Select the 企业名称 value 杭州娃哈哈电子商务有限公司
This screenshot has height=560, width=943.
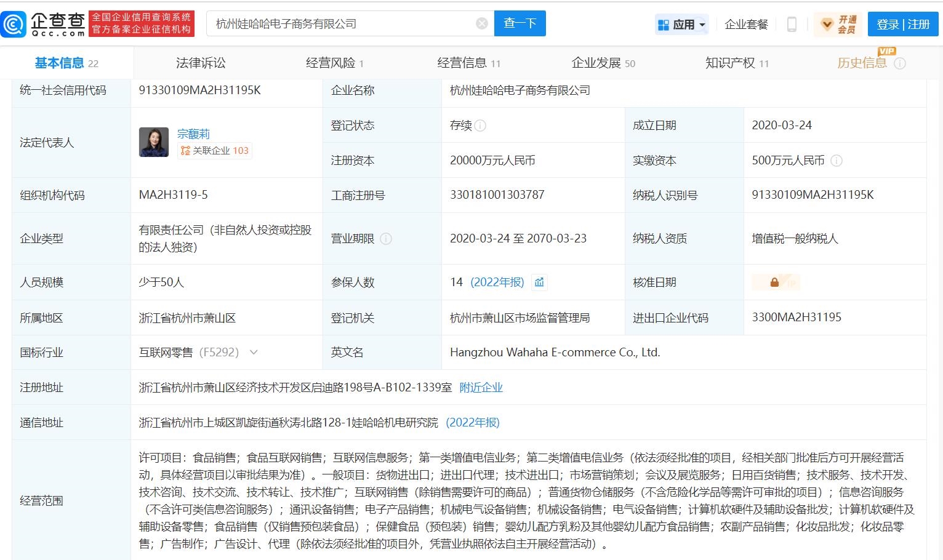pyautogui.click(x=520, y=90)
